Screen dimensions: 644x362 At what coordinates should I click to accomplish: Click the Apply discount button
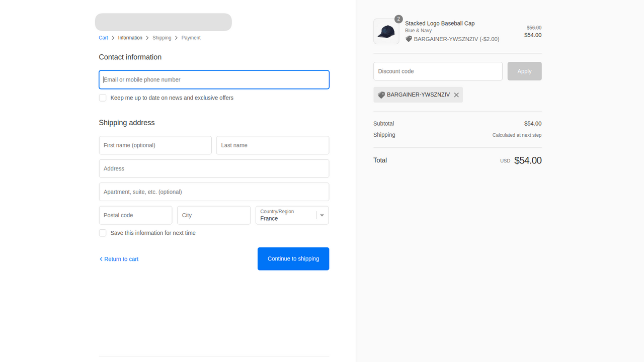(x=524, y=71)
